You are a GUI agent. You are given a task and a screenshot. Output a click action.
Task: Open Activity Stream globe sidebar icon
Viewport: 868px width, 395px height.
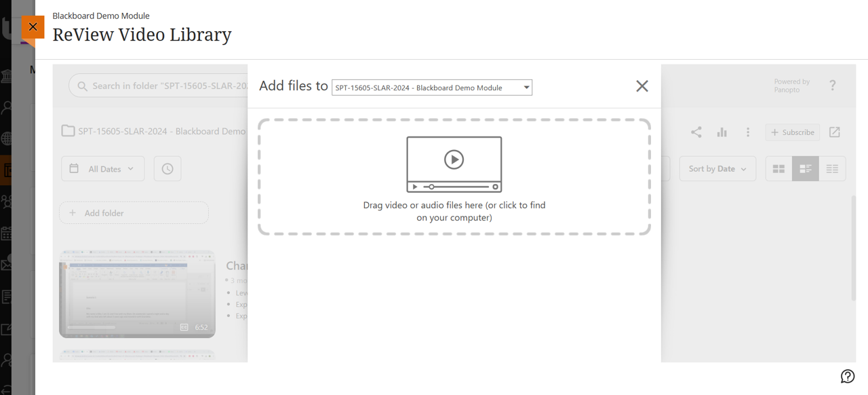7,138
